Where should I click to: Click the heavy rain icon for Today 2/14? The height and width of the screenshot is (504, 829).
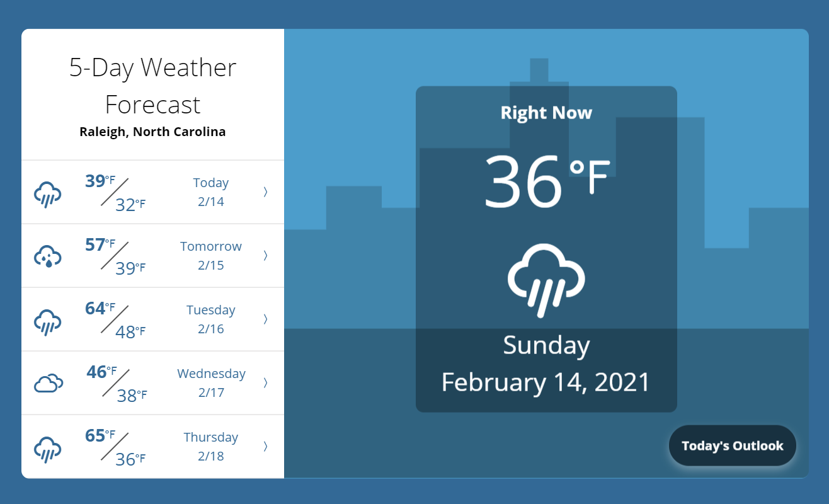(x=48, y=193)
